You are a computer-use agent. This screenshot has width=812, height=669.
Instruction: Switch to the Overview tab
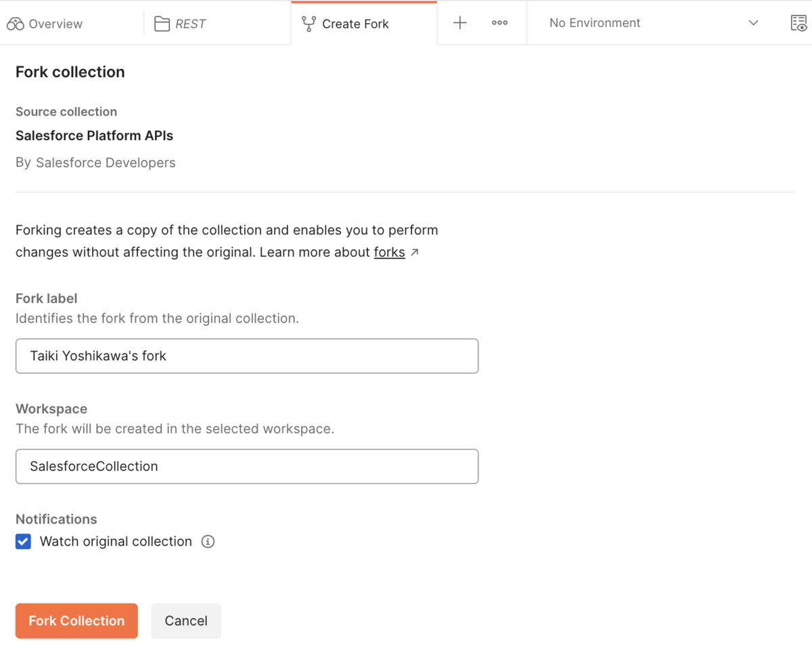point(55,24)
